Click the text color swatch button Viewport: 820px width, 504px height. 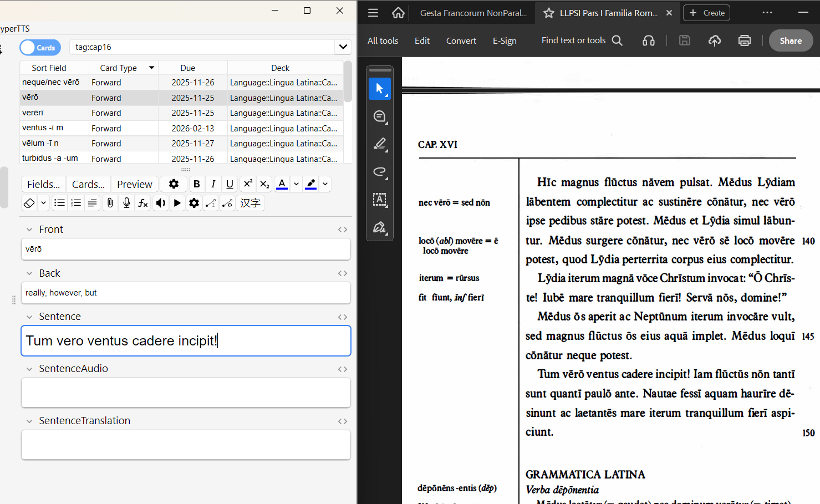282,184
